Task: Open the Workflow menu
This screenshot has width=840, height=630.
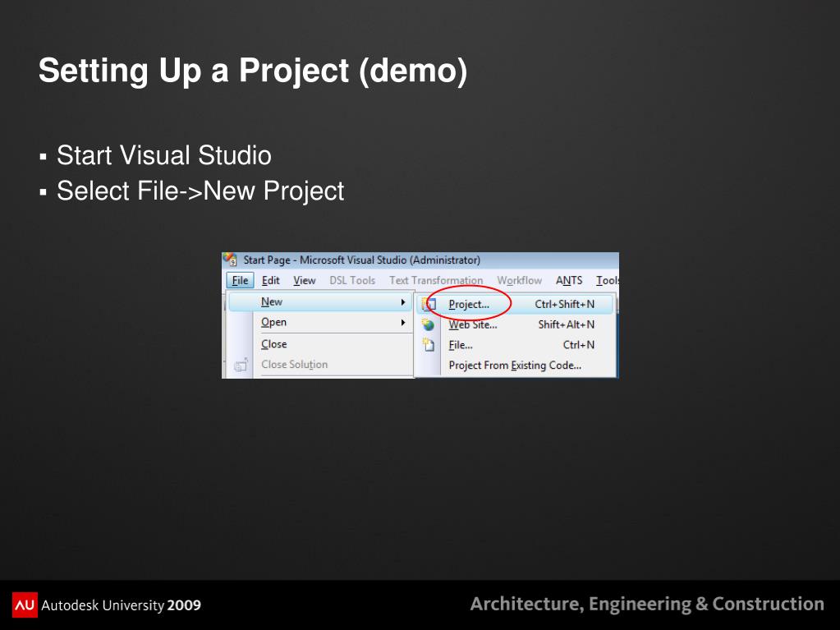Action: (x=519, y=280)
